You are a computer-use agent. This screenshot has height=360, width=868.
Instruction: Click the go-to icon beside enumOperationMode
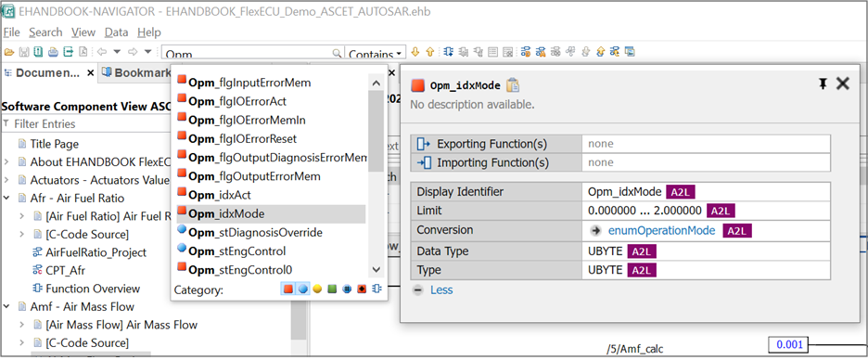[x=595, y=231]
